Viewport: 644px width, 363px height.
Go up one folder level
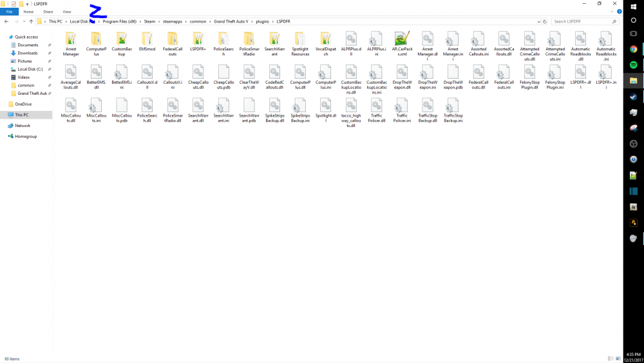pyautogui.click(x=31, y=21)
